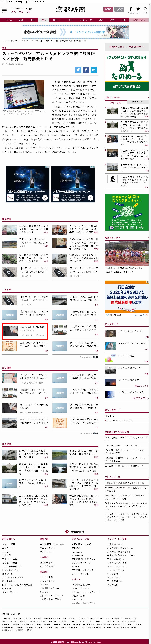Open the 京都弁護士会 banner ad

pos(127,213)
